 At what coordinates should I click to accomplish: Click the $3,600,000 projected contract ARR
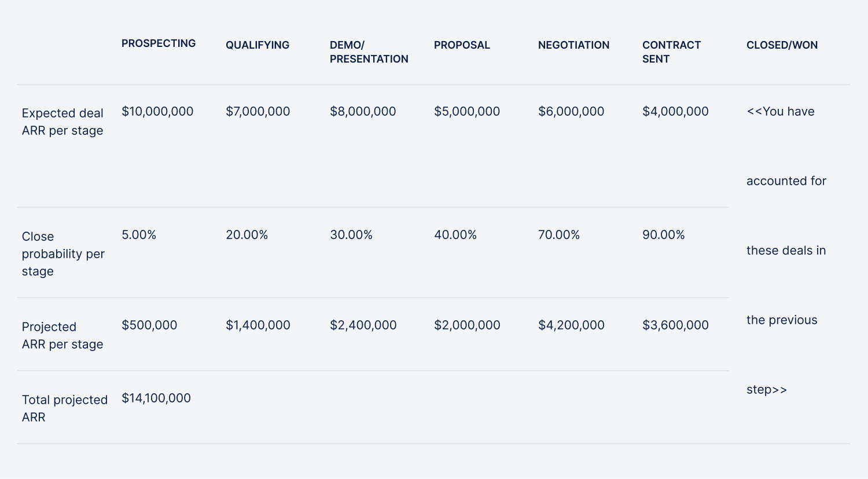click(675, 325)
